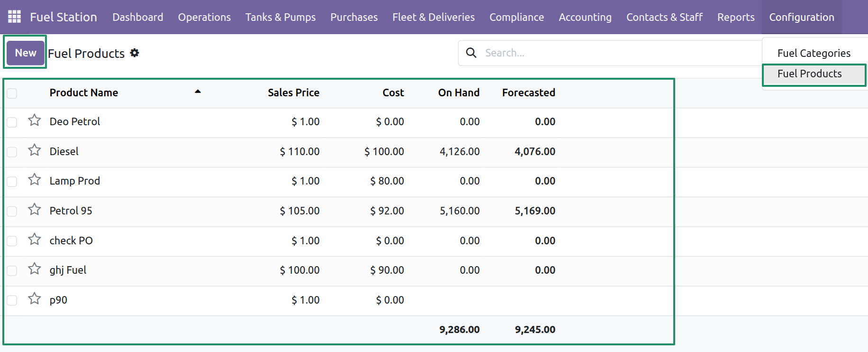Expand the Reports menu

736,17
